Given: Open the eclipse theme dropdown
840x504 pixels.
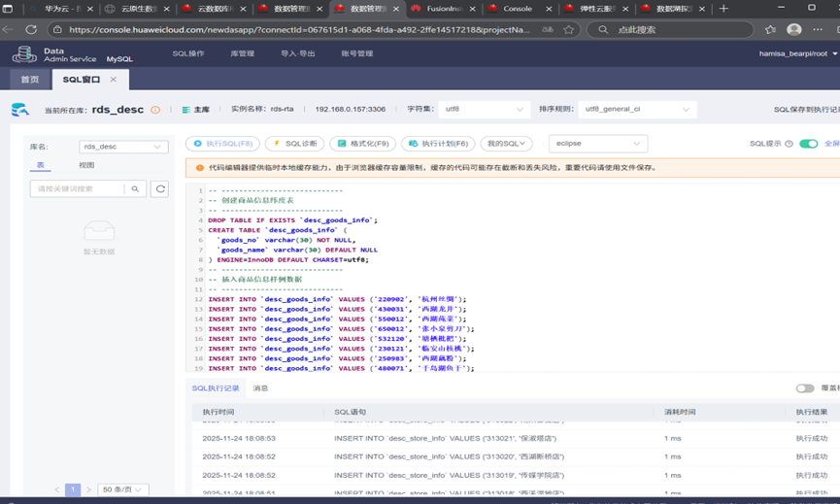Looking at the screenshot, I should click(598, 144).
